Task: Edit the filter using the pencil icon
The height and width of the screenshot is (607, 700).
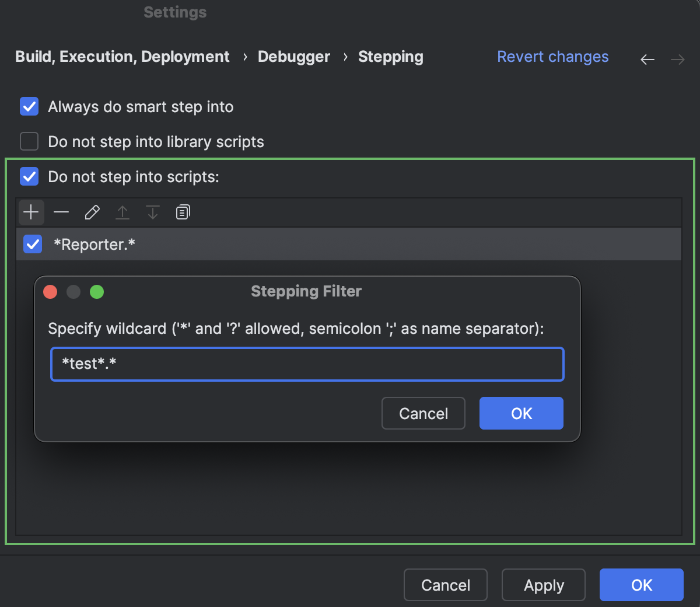Action: [x=92, y=212]
